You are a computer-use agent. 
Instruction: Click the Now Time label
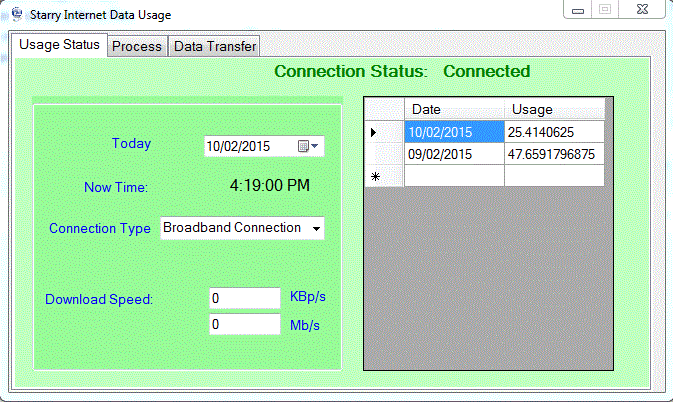116,187
